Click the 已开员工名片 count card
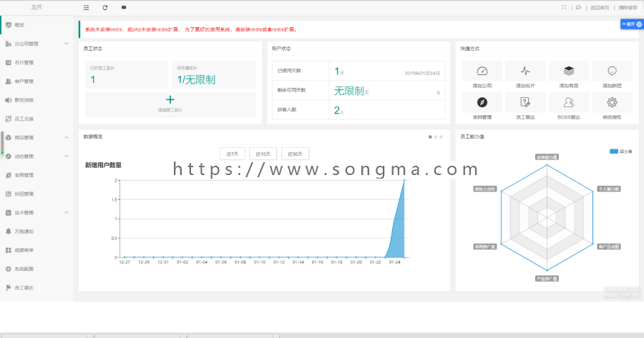 (x=127, y=74)
